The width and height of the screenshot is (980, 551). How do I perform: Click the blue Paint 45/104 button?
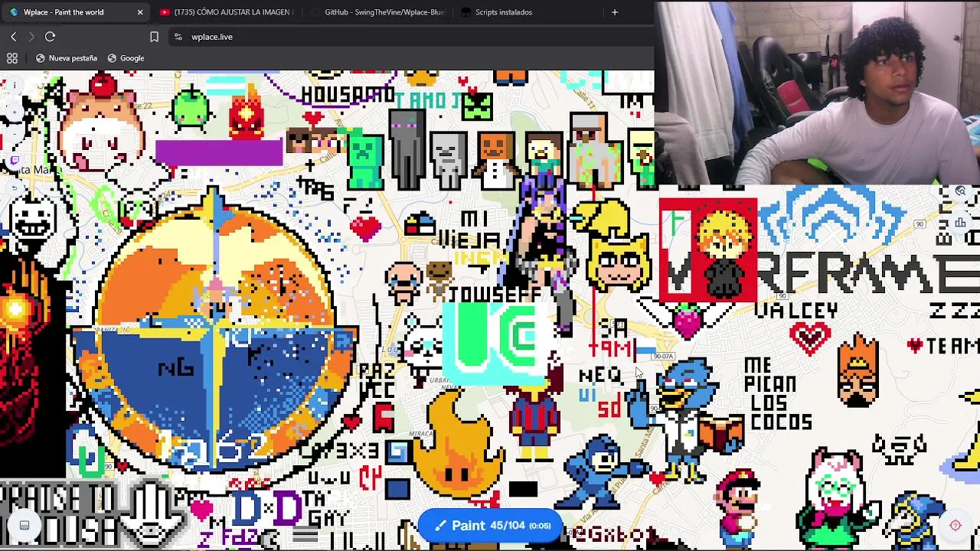[490, 526]
